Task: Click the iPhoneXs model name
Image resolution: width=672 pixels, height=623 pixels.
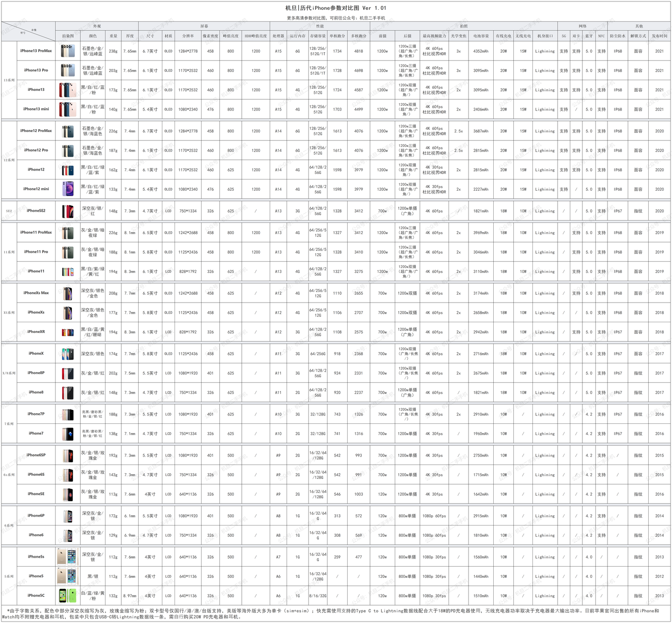Action: 36,312
